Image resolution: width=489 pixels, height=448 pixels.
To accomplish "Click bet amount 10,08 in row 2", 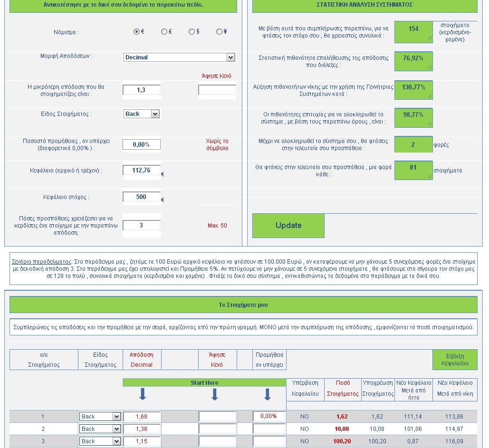I will [342, 429].
